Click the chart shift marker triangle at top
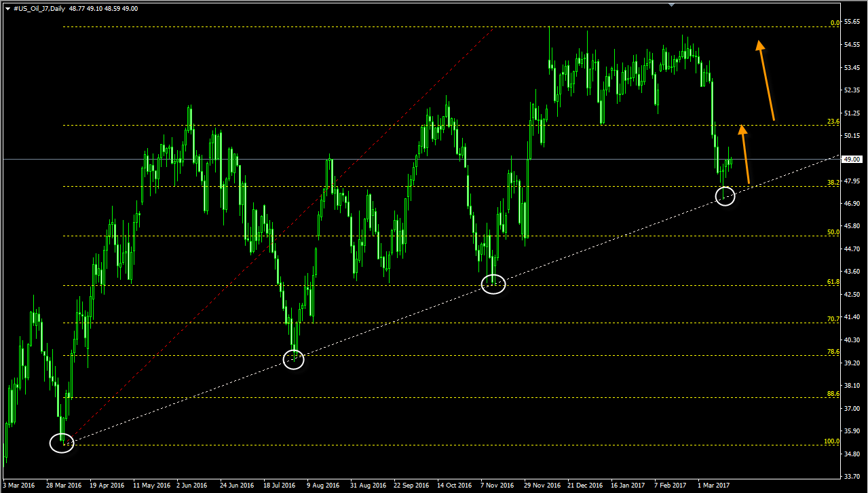This screenshot has width=868, height=493. pos(671,5)
